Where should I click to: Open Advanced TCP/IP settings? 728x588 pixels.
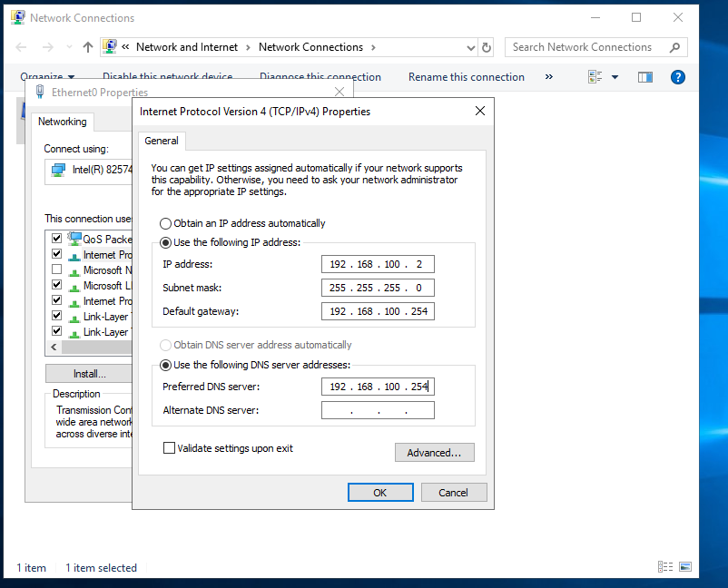coord(434,453)
